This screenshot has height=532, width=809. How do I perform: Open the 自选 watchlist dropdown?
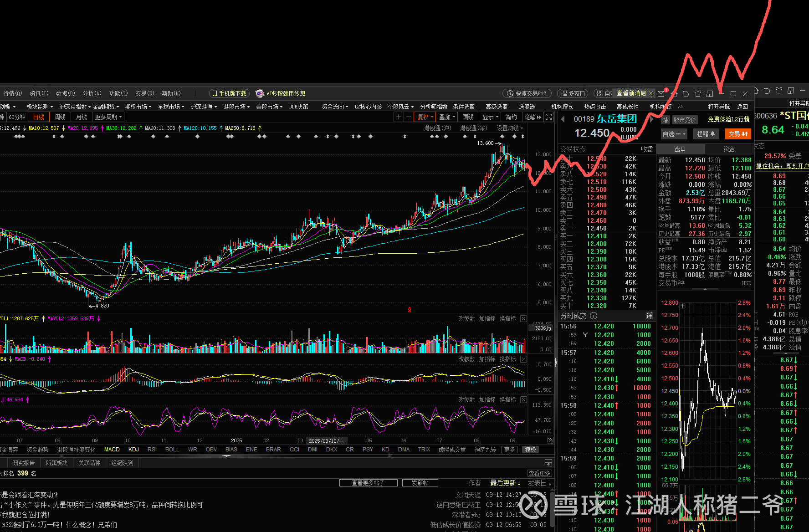(674, 134)
